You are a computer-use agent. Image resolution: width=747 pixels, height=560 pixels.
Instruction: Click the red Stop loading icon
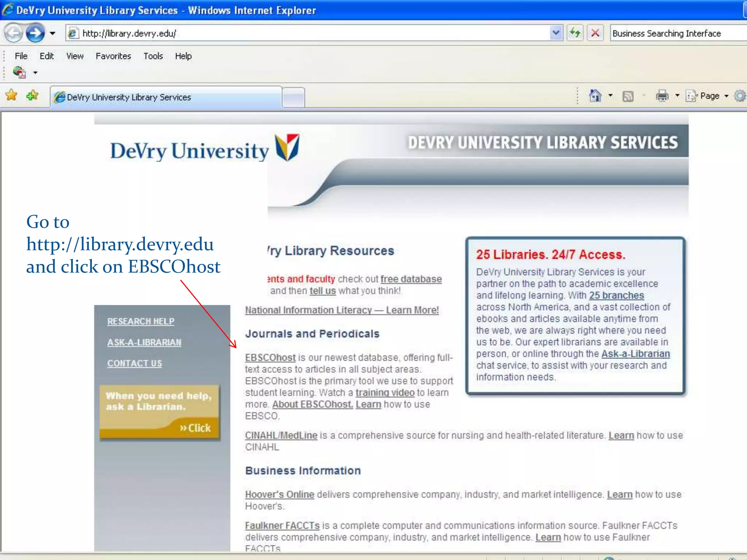(x=595, y=33)
